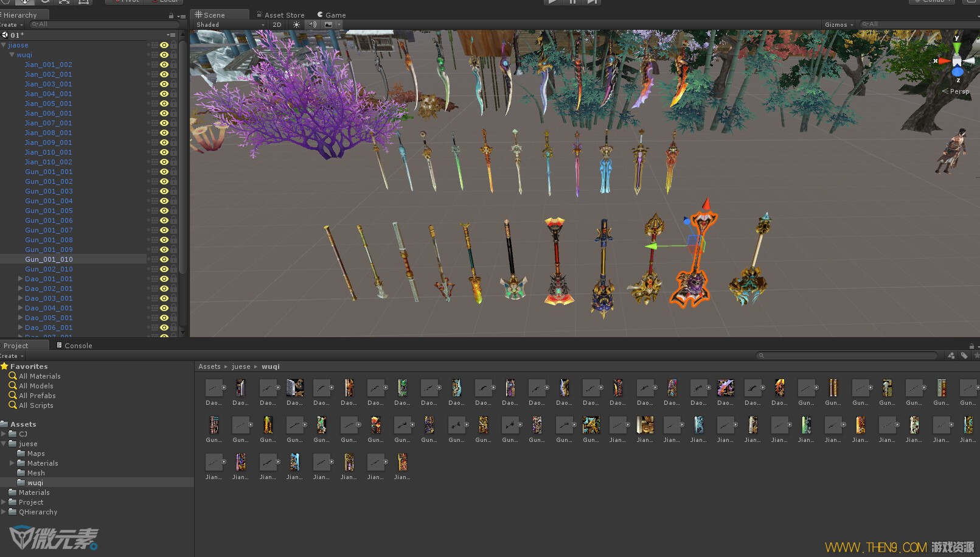Click the Hierarchy panel lock icon

171,15
